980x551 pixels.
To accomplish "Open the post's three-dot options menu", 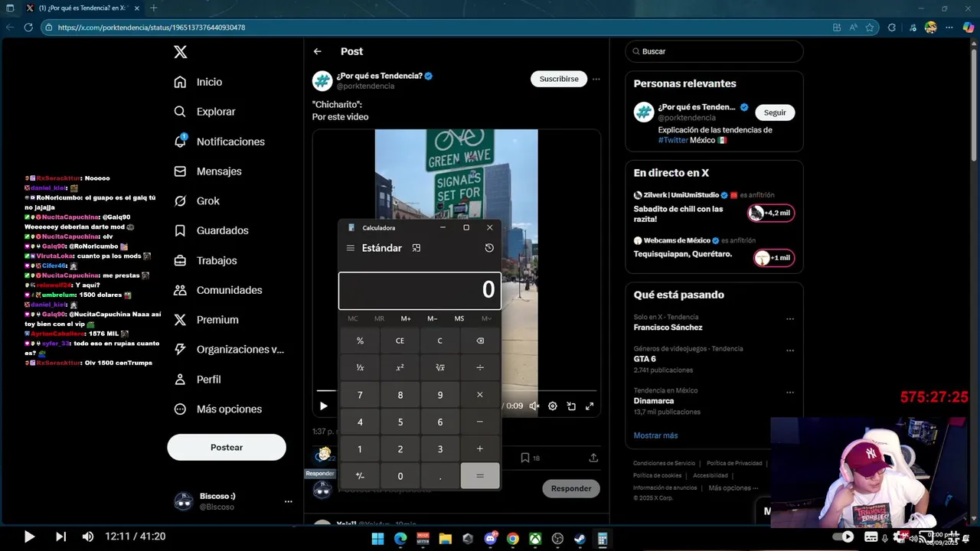I will pyautogui.click(x=596, y=79).
